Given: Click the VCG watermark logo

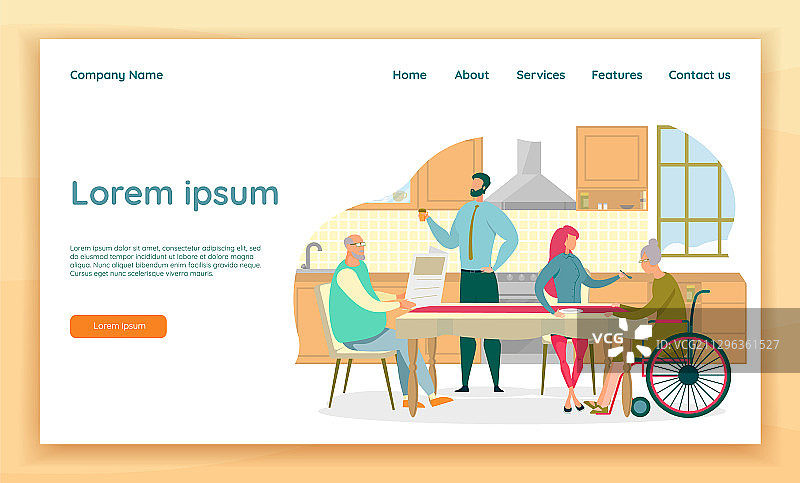Looking at the screenshot, I should (621, 339).
